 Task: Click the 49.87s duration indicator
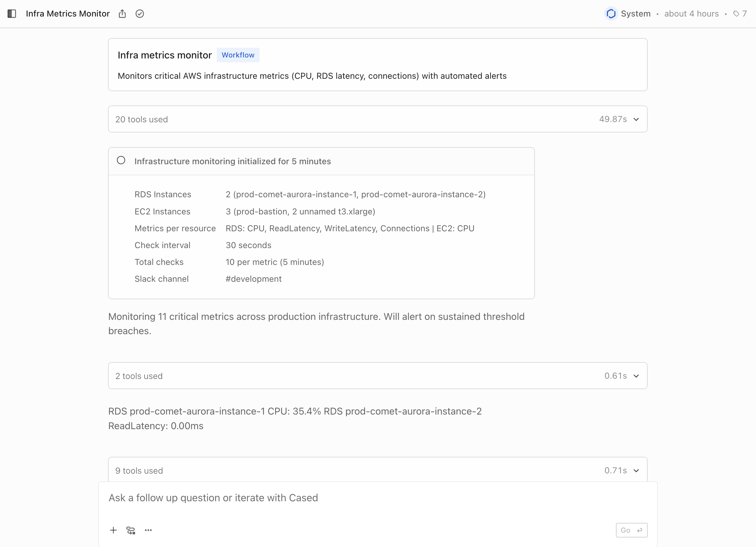point(613,119)
